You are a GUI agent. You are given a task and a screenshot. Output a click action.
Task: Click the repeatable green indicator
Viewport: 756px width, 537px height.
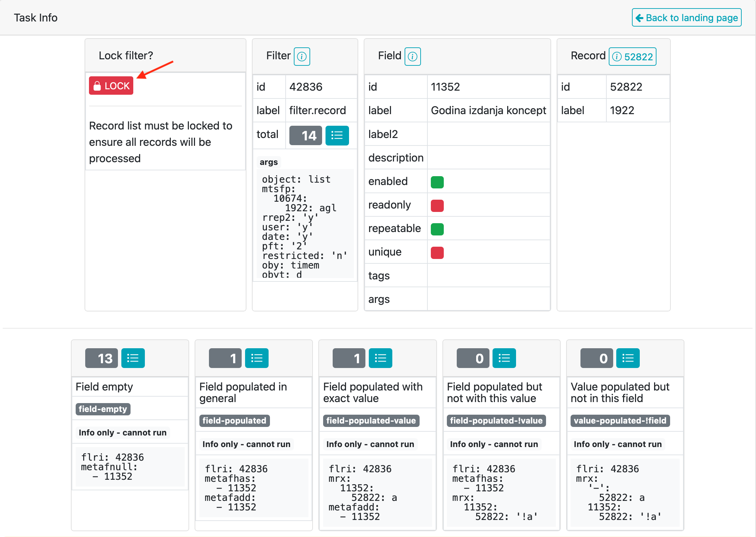437,229
